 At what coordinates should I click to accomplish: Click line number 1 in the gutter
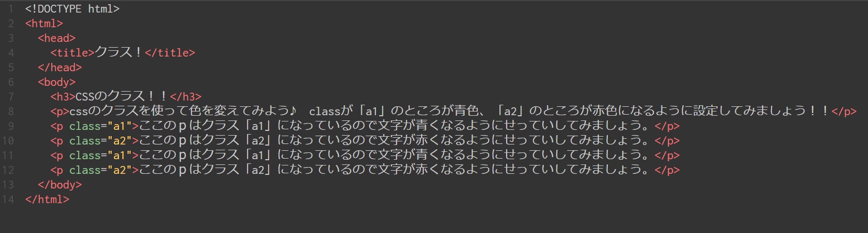click(x=10, y=9)
